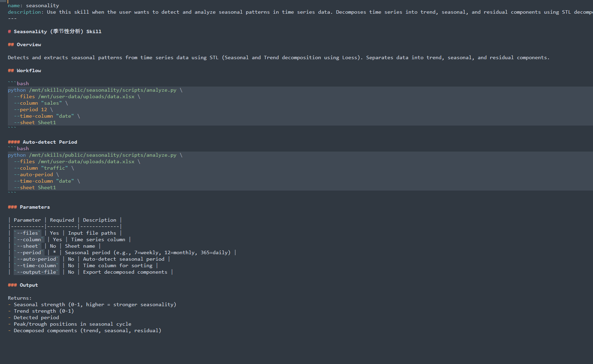
Task: Click the 'Time column for sorting' cell
Action: tap(117, 265)
